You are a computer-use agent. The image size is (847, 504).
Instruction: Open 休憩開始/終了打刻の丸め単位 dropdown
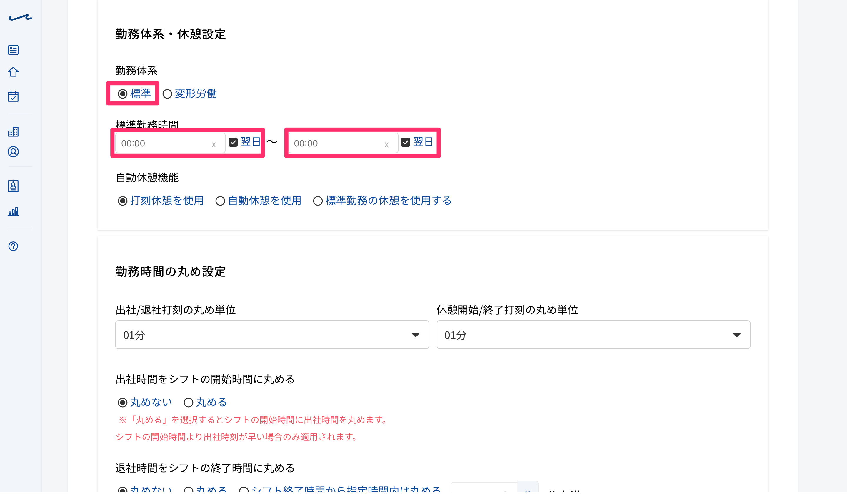tap(593, 335)
